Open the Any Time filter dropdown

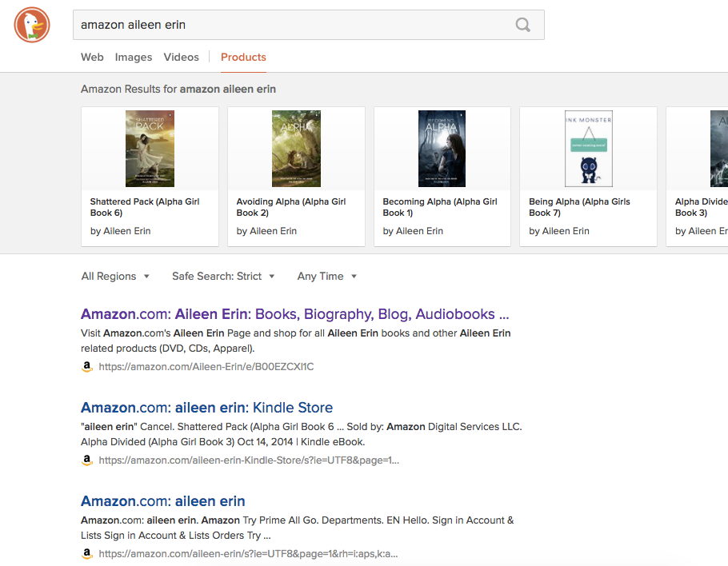(x=327, y=276)
